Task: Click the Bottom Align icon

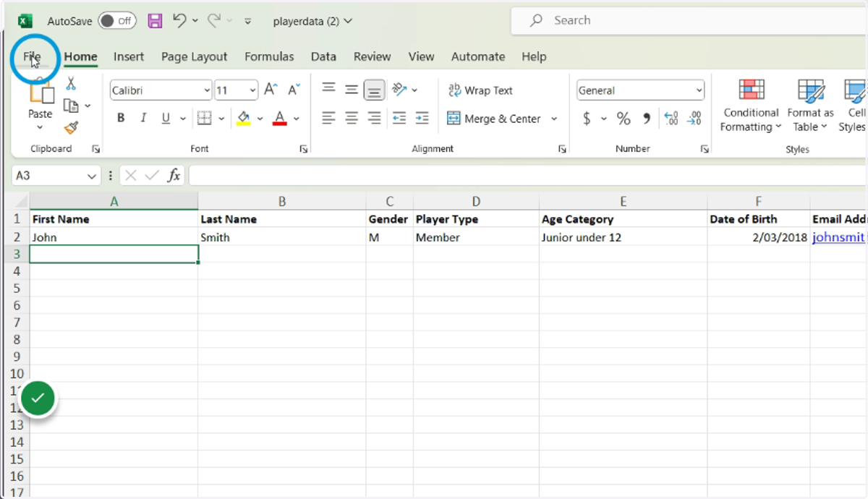Action: pyautogui.click(x=374, y=90)
